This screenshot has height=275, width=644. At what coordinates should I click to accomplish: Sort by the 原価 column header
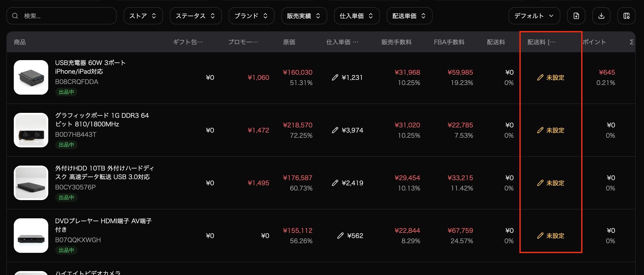click(289, 42)
